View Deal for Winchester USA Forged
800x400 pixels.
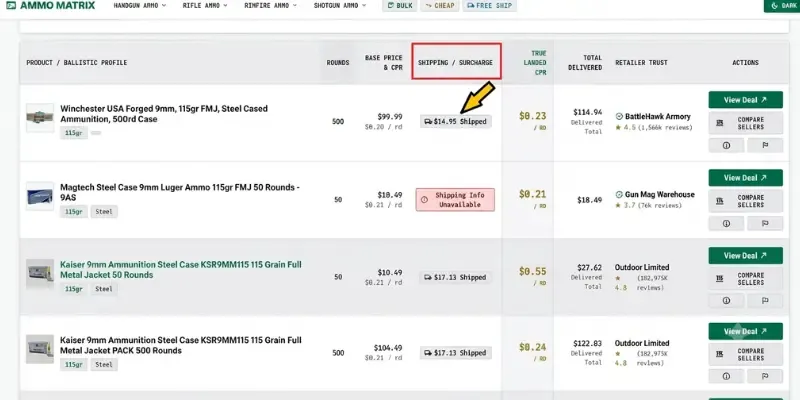coord(745,100)
